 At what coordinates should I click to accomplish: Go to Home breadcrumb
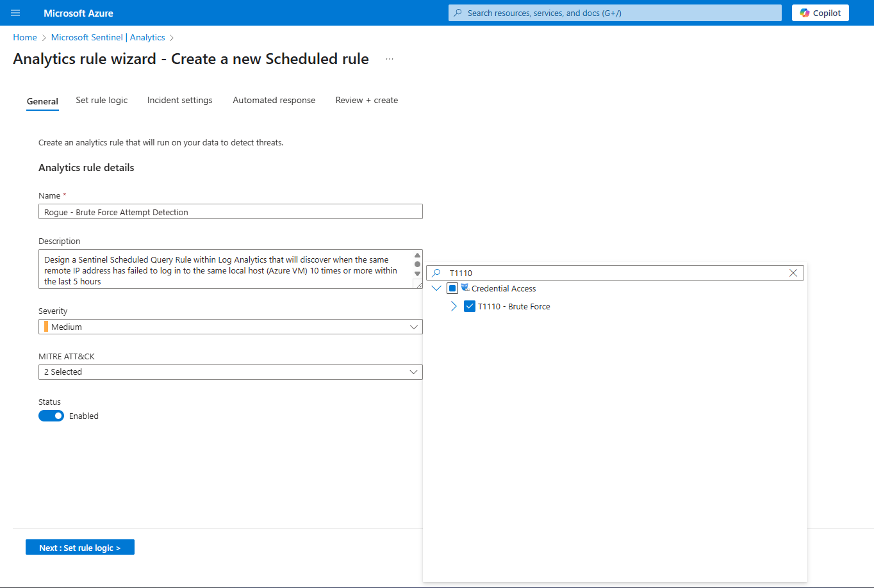pos(25,37)
